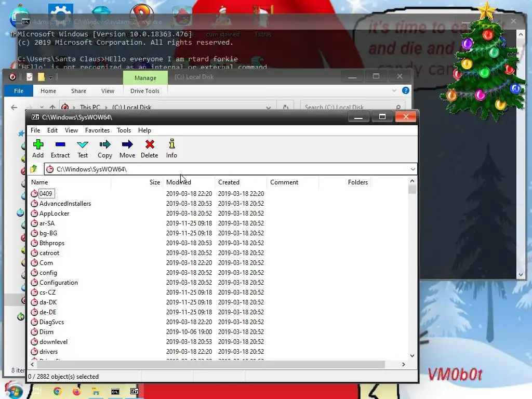This screenshot has width=532, height=399.
Task: Open the 7-Zip taskbar button
Action: coord(135,392)
